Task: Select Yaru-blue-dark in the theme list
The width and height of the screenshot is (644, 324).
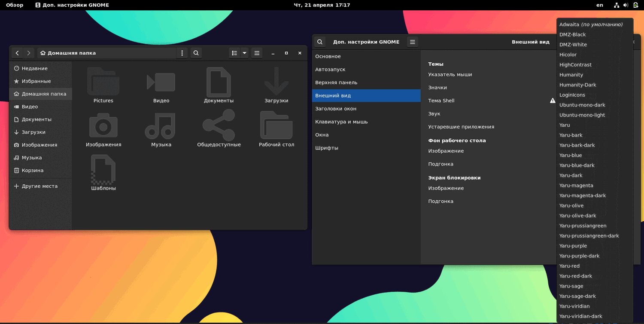Action: [595, 165]
